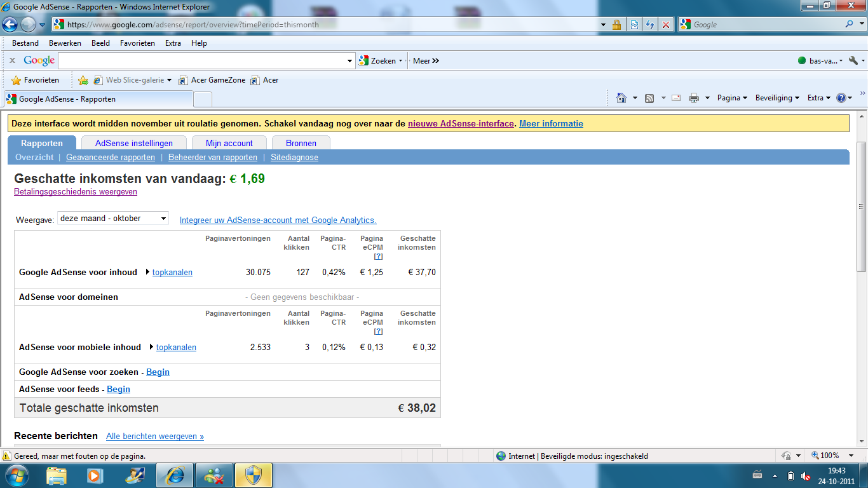Click the Print icon in command bar
The width and height of the screenshot is (868, 488).
[x=693, y=98]
